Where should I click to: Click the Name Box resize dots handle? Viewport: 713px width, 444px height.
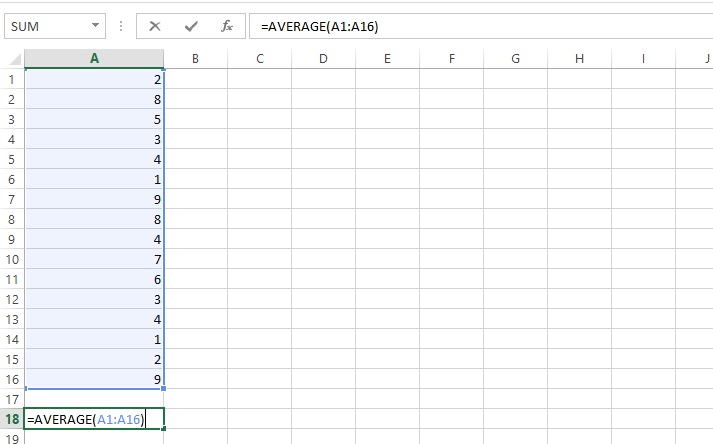pos(121,26)
